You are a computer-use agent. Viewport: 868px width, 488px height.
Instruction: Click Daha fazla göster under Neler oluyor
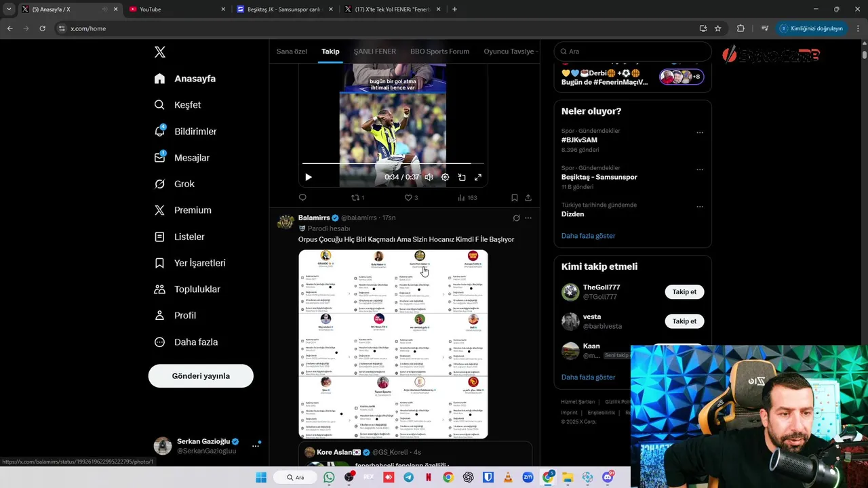(x=588, y=236)
